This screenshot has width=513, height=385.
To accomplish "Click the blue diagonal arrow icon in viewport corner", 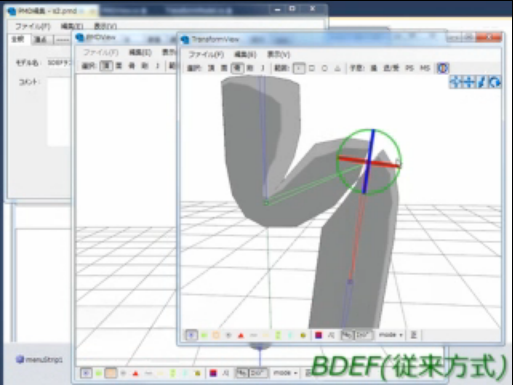I will click(482, 82).
